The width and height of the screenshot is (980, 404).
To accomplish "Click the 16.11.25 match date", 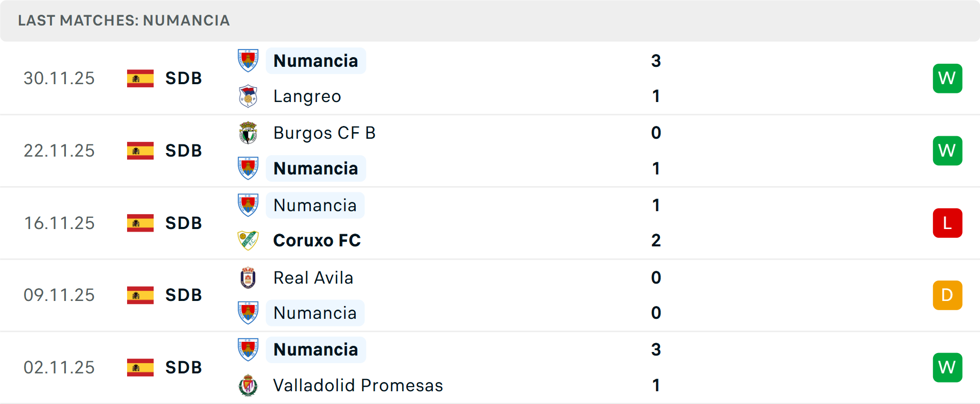I will tap(59, 223).
